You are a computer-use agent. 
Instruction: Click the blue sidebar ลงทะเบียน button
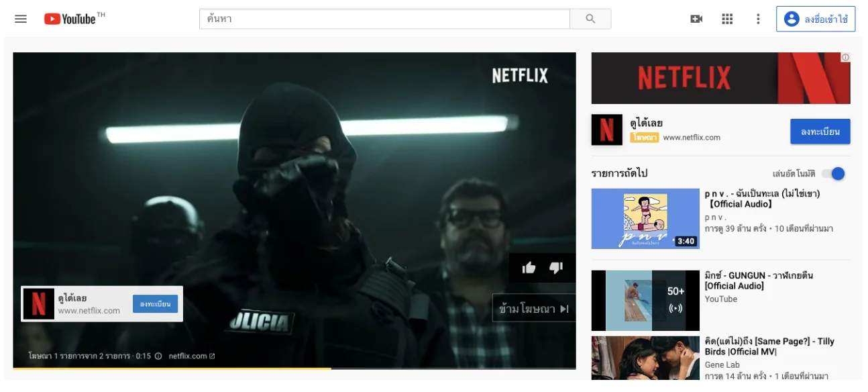[820, 132]
